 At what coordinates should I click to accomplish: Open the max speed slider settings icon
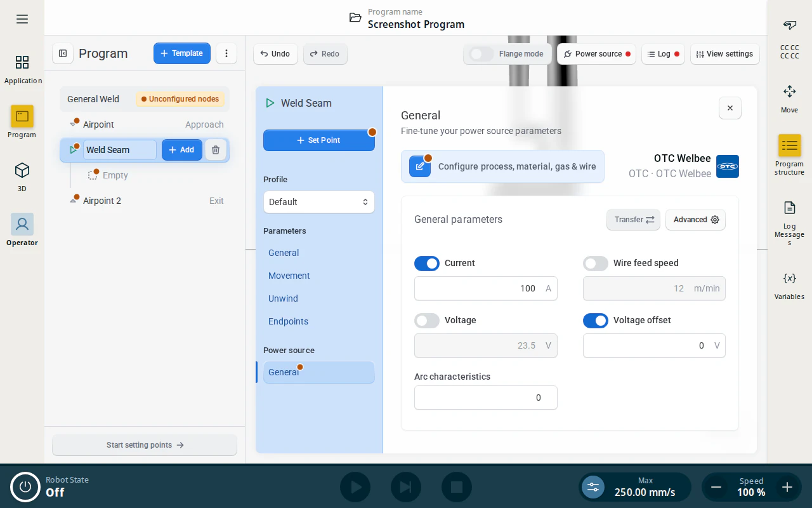593,487
